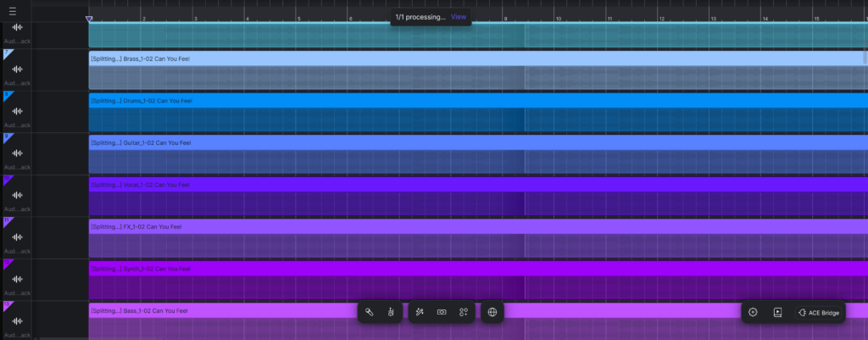
Task: Click the waveform icon of the Drums track
Action: pyautogui.click(x=17, y=111)
